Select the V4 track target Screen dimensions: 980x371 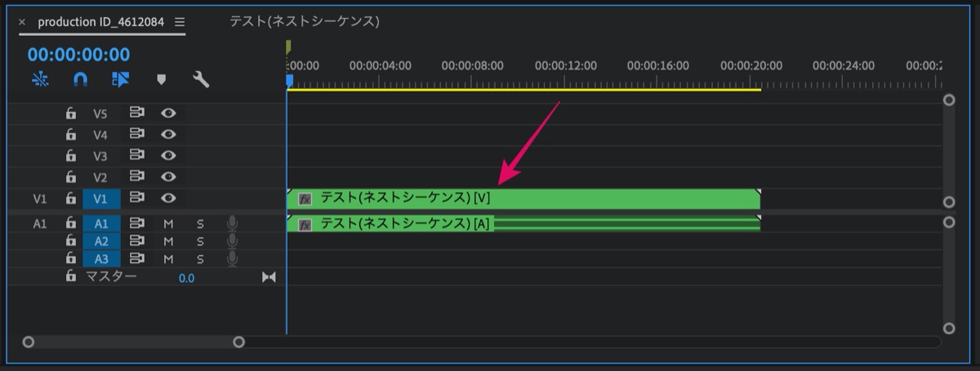point(100,135)
